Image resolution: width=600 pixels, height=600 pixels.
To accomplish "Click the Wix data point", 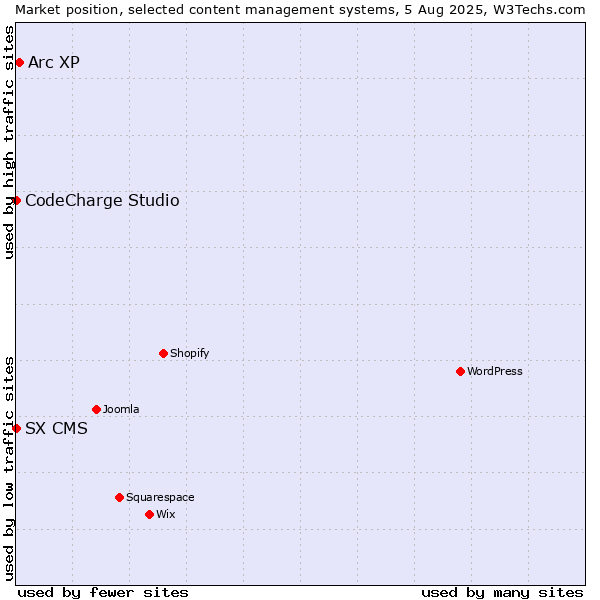I will pyautogui.click(x=150, y=515).
